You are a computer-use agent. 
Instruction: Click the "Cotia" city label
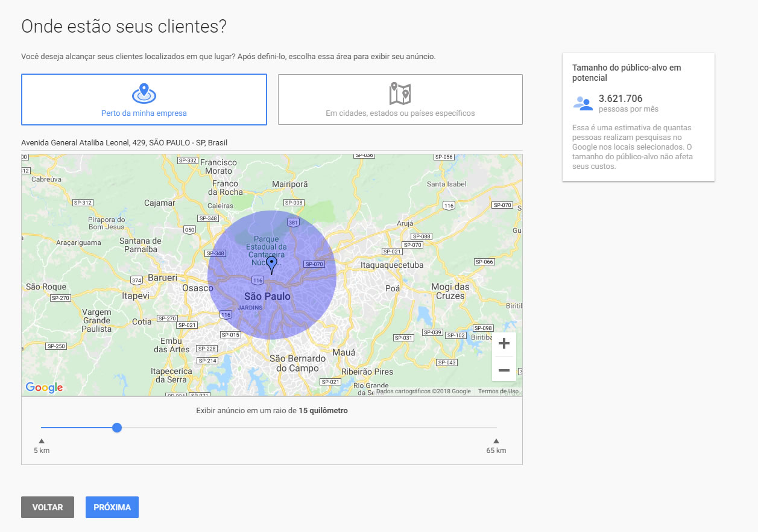pos(142,321)
